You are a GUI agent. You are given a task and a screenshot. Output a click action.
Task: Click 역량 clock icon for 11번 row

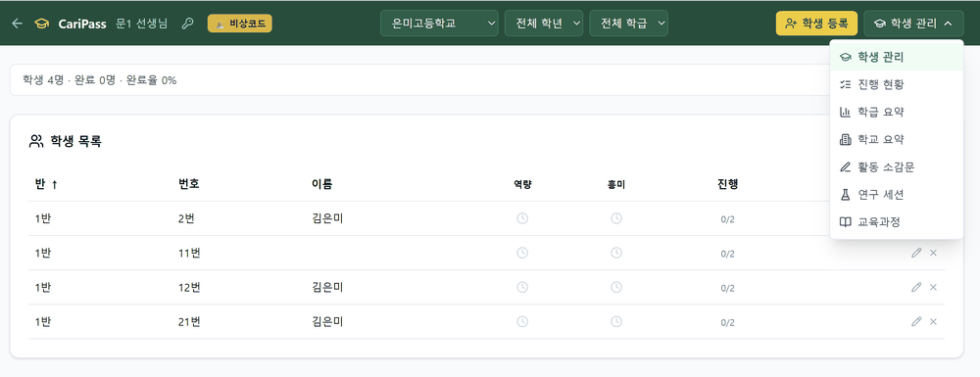[x=522, y=253]
